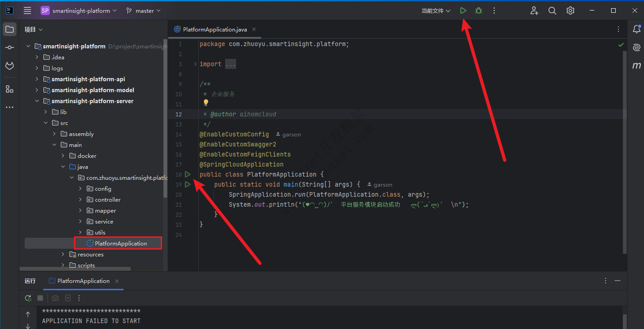The height and width of the screenshot is (329, 644).
Task: Click the project tree vertical scrollbar
Action: coord(165,119)
